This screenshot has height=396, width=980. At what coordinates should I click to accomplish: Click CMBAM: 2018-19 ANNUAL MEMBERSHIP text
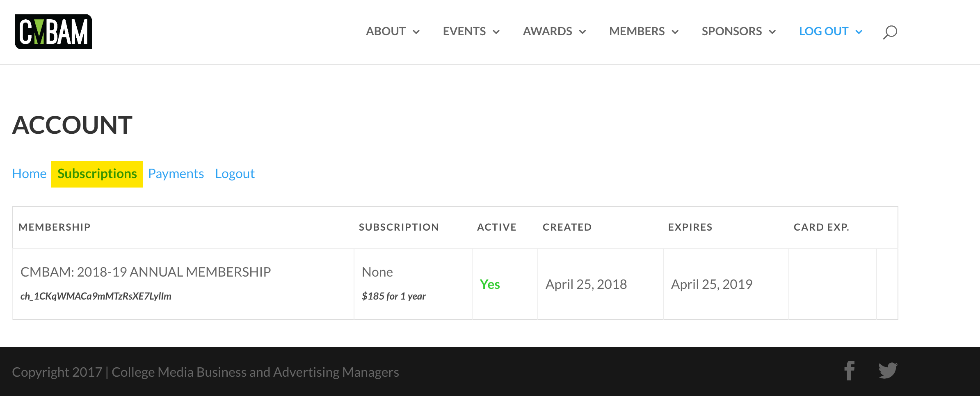[x=146, y=272]
